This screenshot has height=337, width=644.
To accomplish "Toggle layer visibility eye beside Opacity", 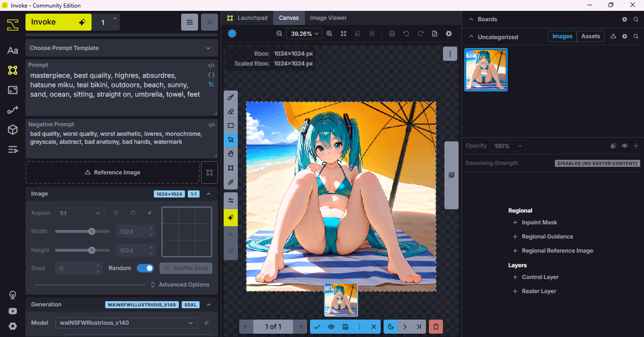I will (x=624, y=146).
